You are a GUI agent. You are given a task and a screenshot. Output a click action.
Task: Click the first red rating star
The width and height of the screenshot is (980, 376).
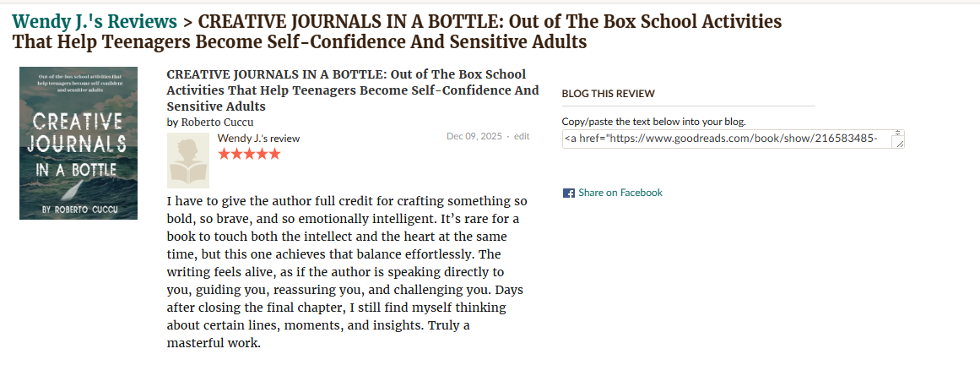225,154
